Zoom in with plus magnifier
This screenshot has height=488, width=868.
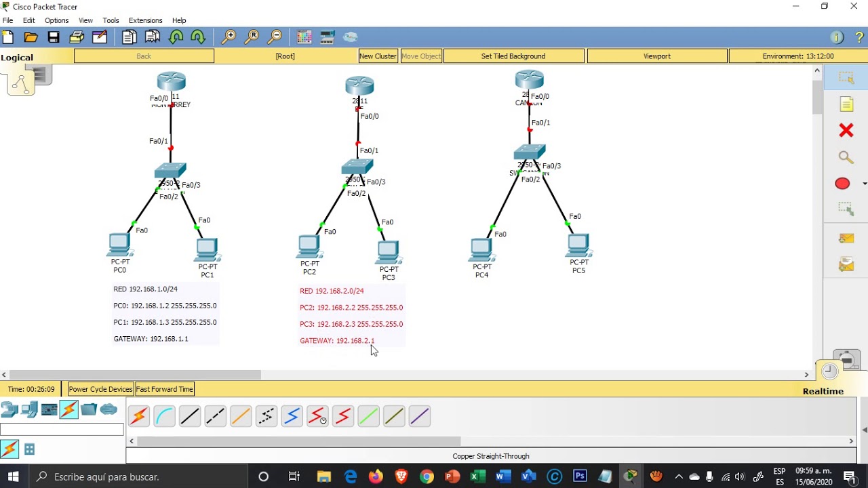pos(229,37)
